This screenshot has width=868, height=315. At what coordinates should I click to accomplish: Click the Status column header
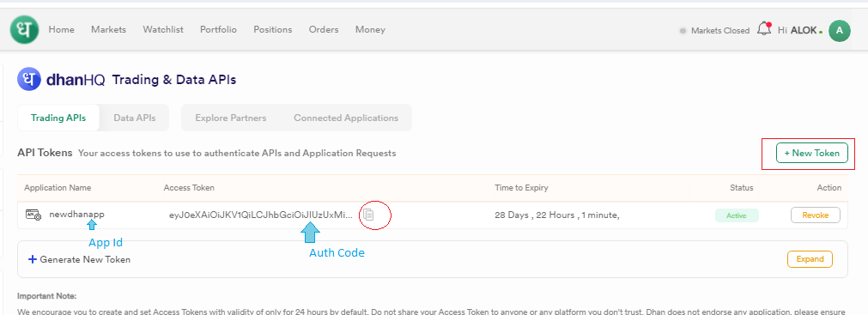(741, 188)
